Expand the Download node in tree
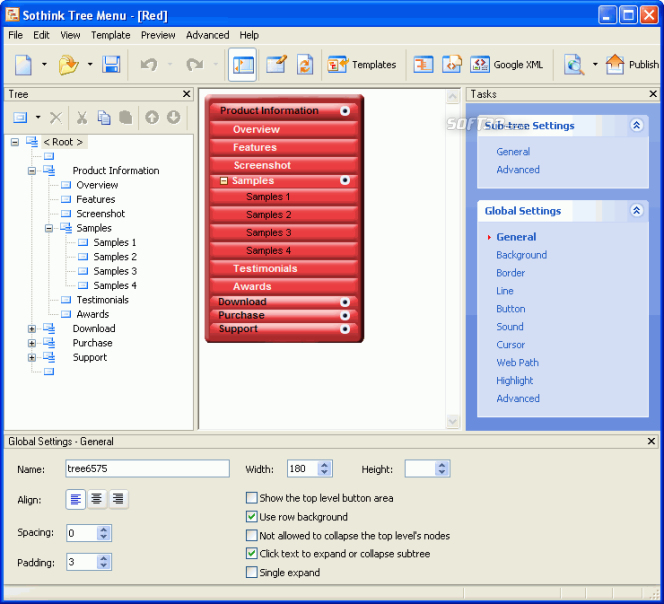664x604 pixels. (x=32, y=329)
